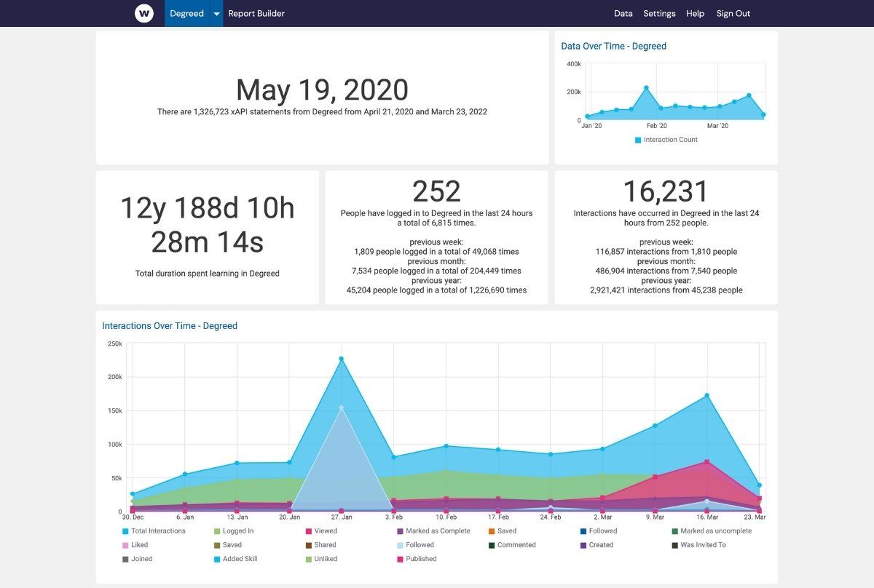Open the Settings menu
The image size is (874, 588).
pyautogui.click(x=659, y=13)
